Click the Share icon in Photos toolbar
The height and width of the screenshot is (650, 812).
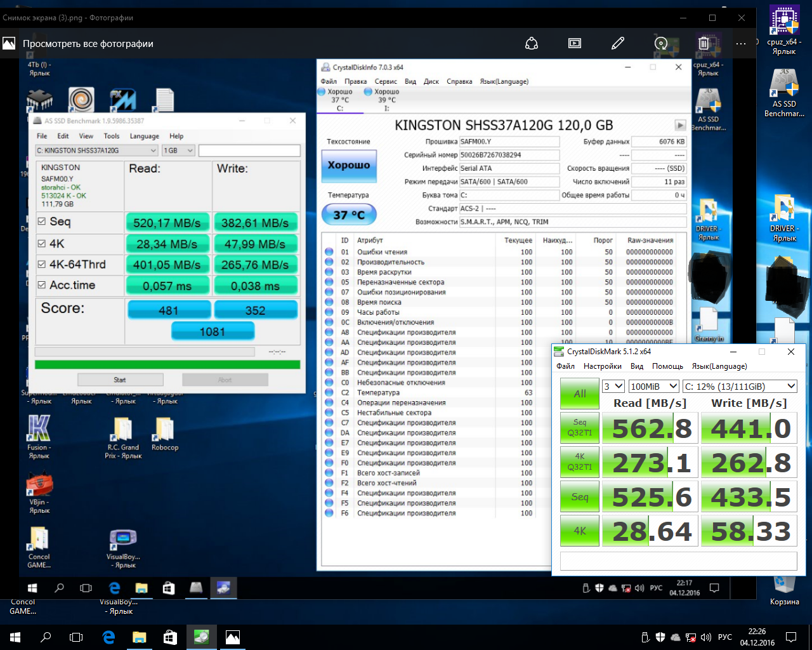pos(532,43)
